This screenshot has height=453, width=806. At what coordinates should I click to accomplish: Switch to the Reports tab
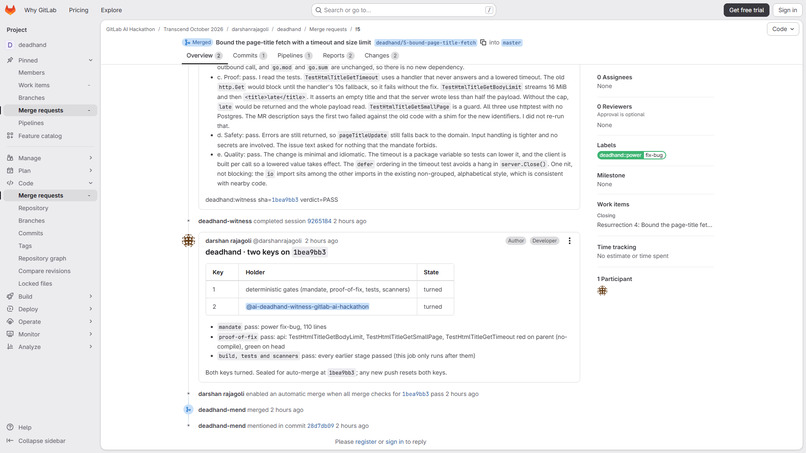coord(338,56)
